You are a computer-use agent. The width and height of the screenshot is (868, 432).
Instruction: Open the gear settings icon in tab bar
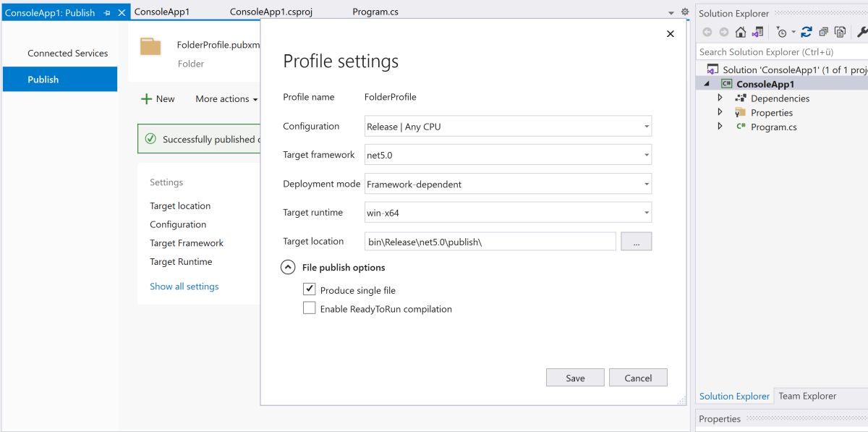[685, 12]
